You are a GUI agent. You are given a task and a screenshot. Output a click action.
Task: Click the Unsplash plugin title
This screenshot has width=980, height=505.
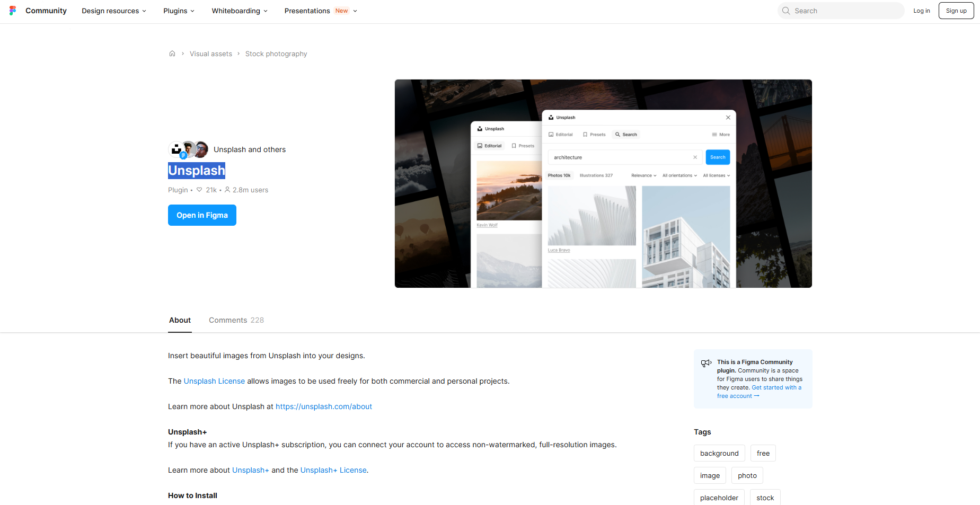pos(197,170)
